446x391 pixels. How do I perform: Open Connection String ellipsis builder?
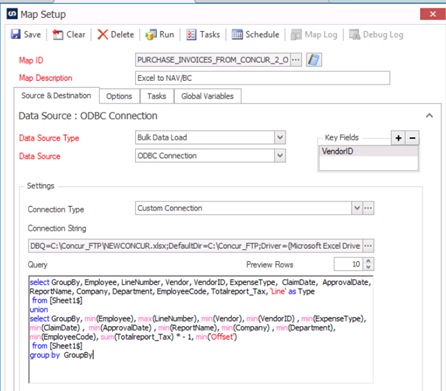pos(368,246)
